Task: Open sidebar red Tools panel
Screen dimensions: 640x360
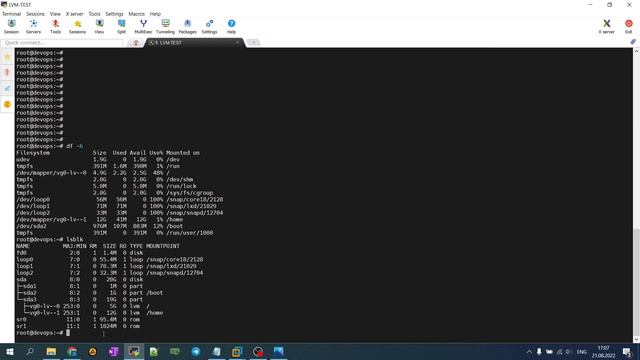Action: click(7, 73)
